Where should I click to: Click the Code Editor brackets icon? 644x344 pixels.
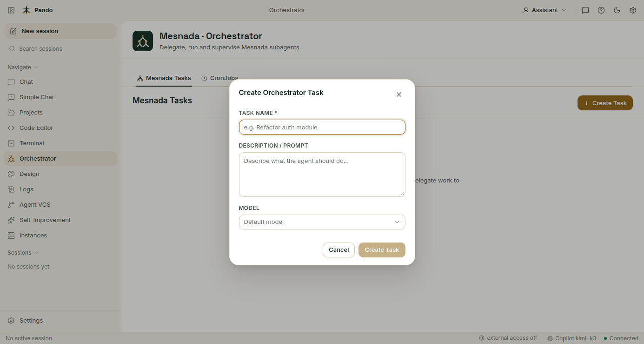(x=11, y=128)
